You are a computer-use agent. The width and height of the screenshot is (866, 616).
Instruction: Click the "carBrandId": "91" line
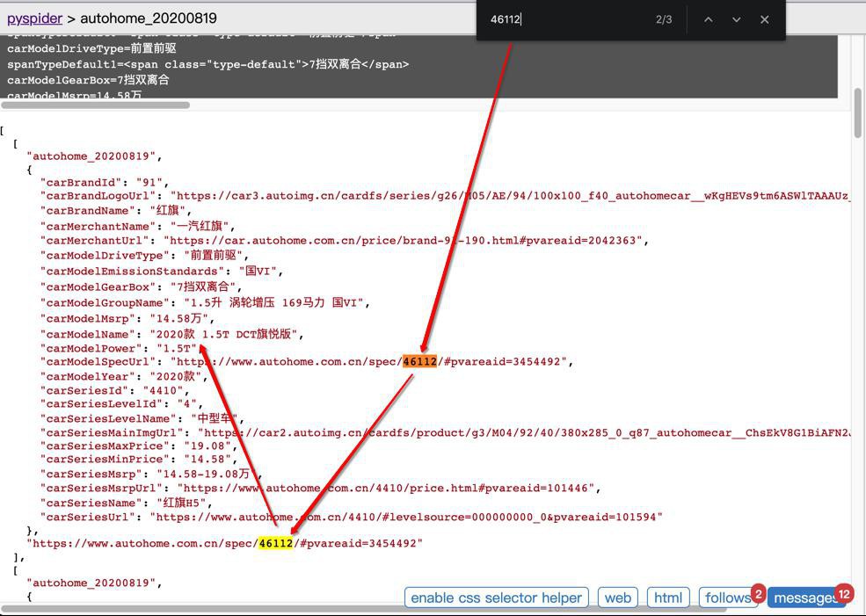pyautogui.click(x=104, y=182)
